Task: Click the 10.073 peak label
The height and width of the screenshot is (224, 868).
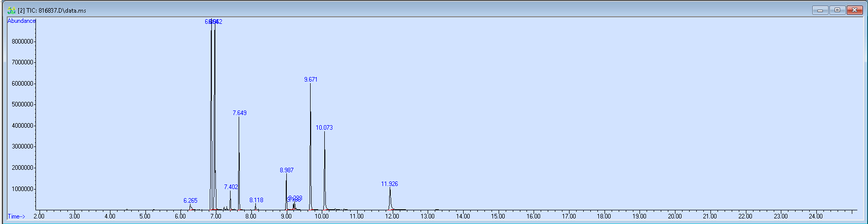Action: [324, 128]
